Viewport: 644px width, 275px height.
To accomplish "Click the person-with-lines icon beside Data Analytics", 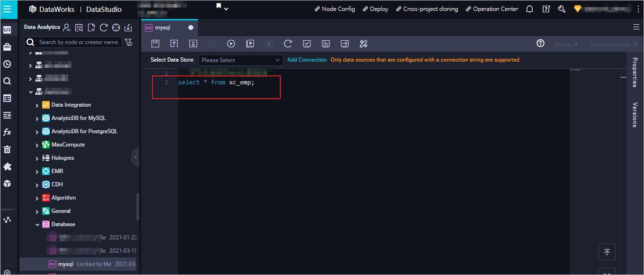I will click(x=67, y=27).
